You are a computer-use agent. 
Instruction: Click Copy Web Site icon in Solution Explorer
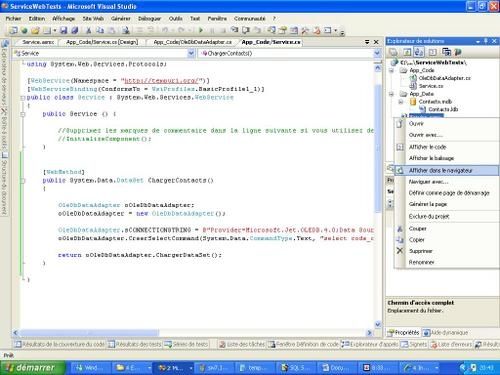coord(446,52)
